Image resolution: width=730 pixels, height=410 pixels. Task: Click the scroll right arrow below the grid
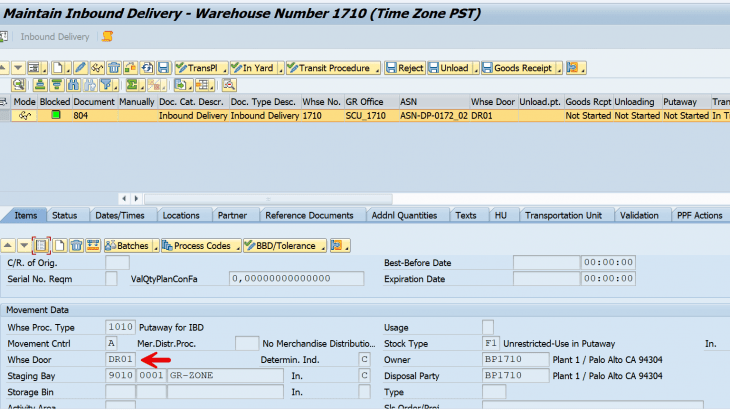pyautogui.click(x=136, y=199)
